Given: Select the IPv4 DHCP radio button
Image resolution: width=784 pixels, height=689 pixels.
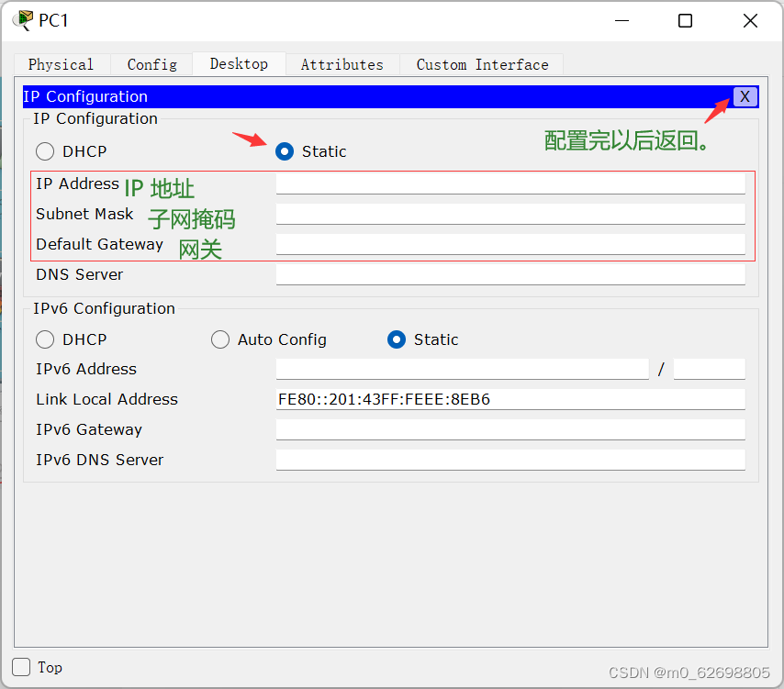Looking at the screenshot, I should (x=45, y=151).
